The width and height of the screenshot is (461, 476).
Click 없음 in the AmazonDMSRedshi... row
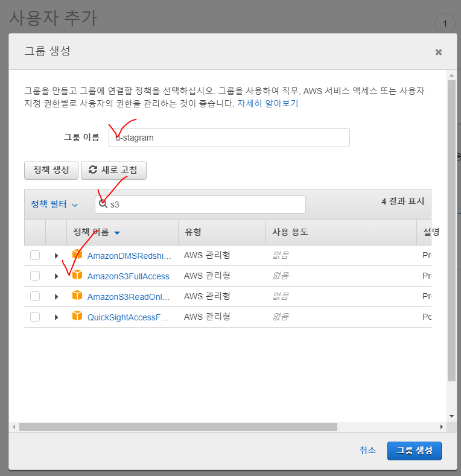pos(281,255)
